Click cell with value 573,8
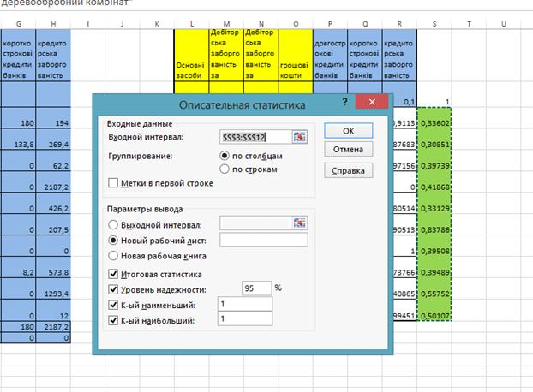This screenshot has width=533, height=392. pos(53,267)
